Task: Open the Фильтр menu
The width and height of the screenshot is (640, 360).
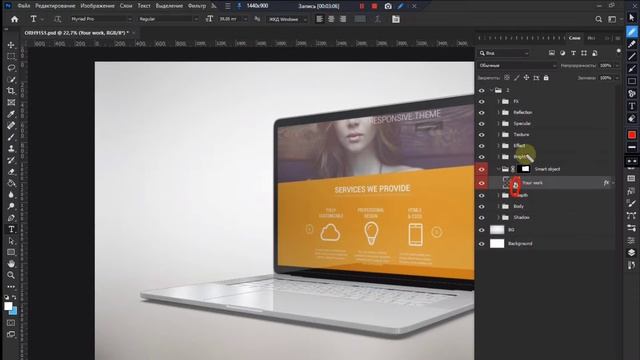Action: point(197,6)
